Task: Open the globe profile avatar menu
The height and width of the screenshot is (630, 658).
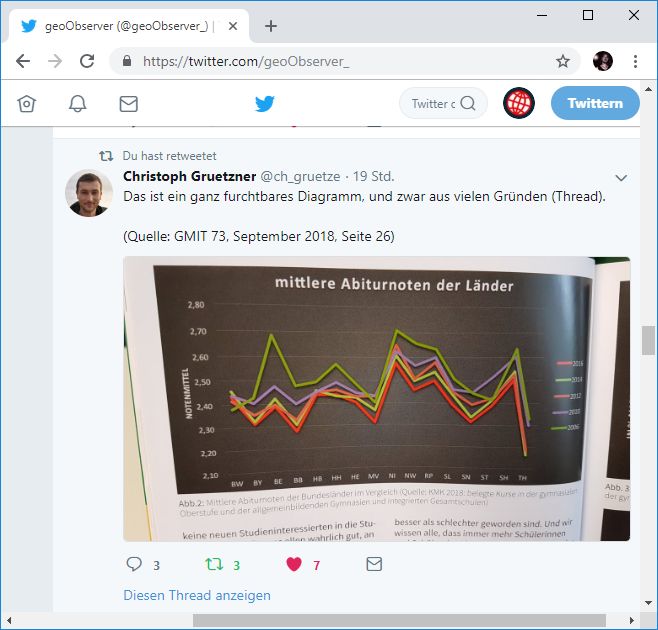Action: 519,103
